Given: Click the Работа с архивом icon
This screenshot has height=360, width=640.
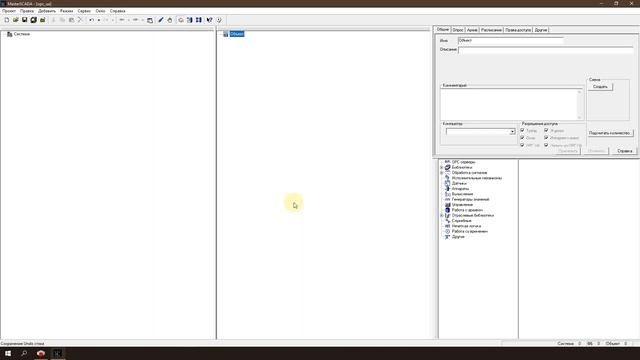Looking at the screenshot, I should point(447,210).
